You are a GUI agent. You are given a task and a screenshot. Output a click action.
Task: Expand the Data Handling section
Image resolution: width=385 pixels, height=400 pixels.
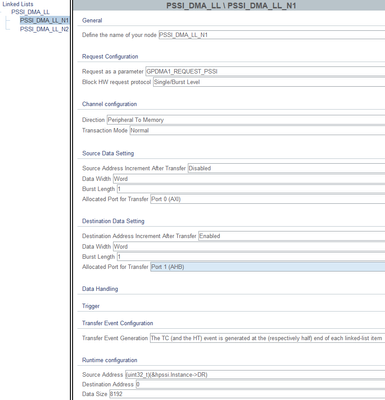click(x=100, y=289)
